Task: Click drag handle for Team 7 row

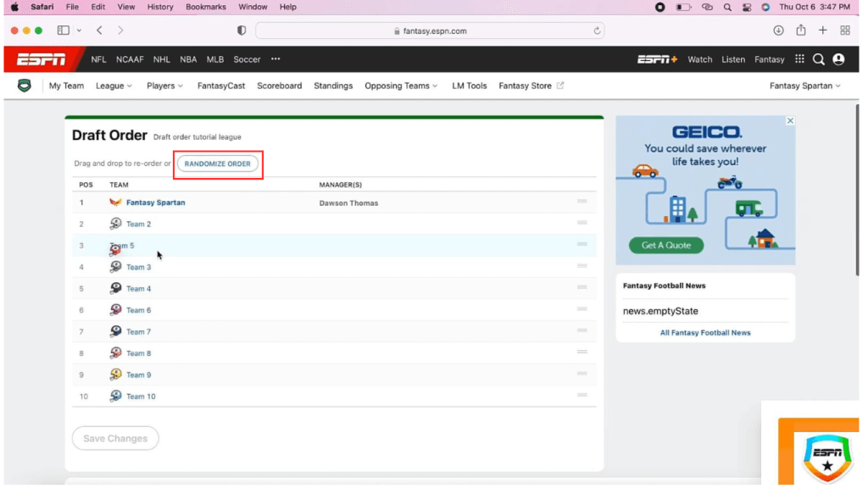Action: click(581, 330)
